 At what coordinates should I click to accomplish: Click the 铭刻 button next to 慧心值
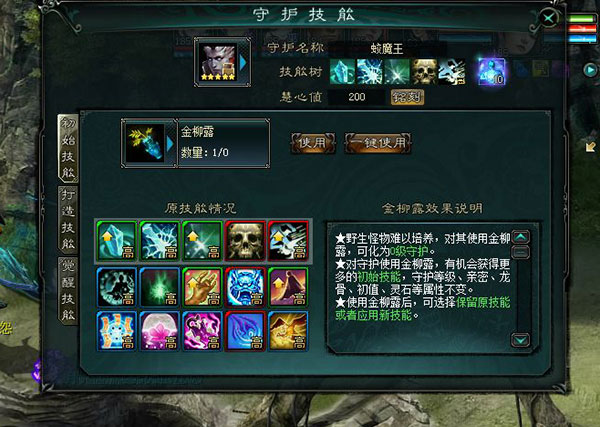(x=407, y=97)
